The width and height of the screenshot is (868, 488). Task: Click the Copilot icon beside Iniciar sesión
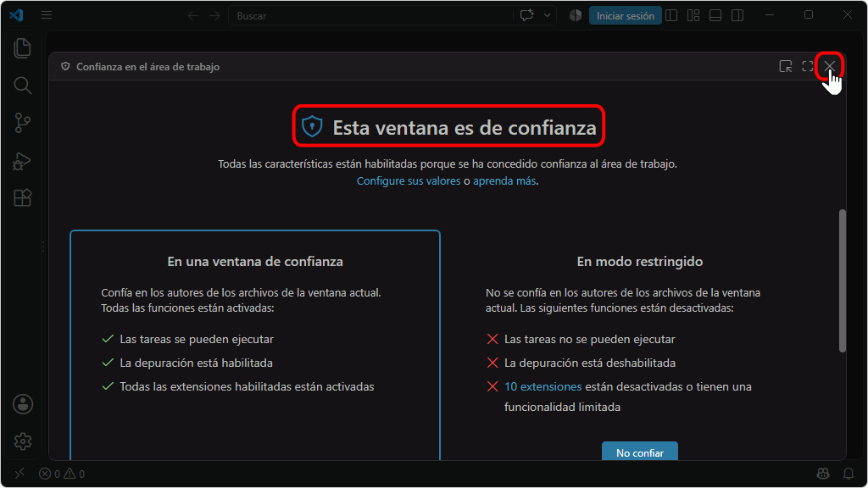pyautogui.click(x=576, y=15)
